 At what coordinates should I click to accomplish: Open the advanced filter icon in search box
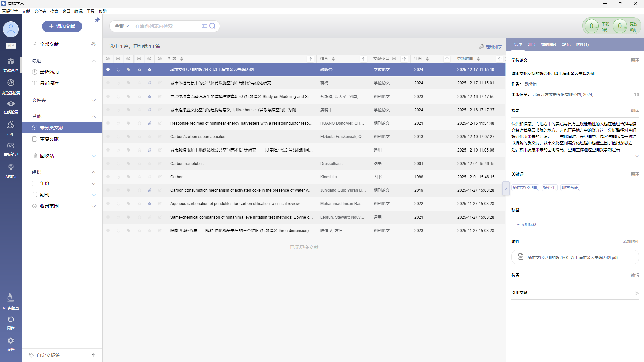pyautogui.click(x=204, y=26)
